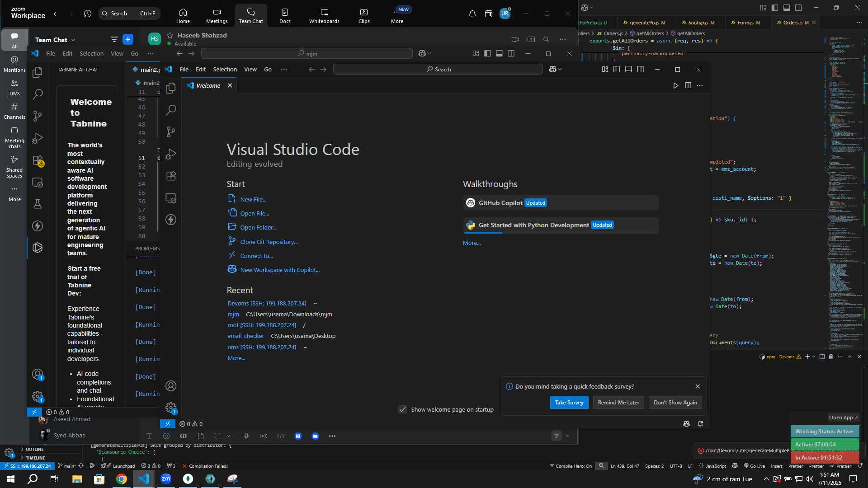Screen dimensions: 868x488
Task: Click microphone icon in Zoom chat toolbar
Action: tap(246, 436)
